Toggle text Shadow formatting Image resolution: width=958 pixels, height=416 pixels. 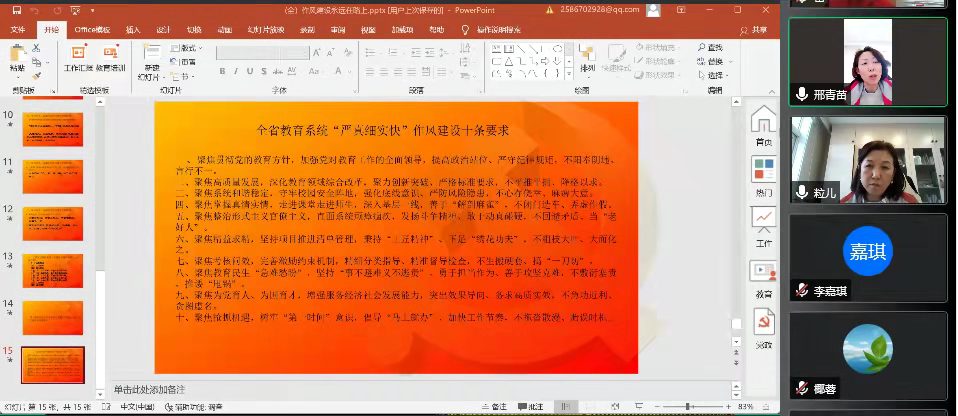[264, 71]
